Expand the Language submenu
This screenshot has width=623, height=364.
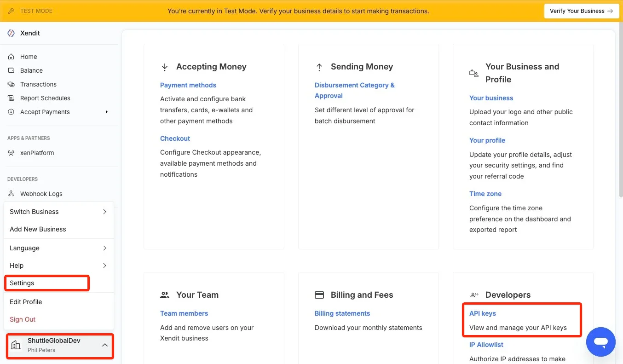click(x=104, y=248)
